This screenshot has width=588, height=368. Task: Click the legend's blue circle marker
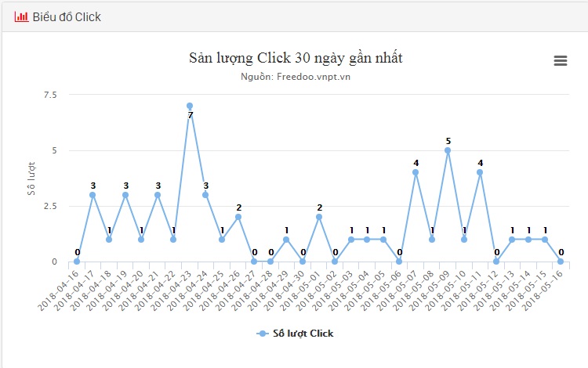[x=263, y=334]
